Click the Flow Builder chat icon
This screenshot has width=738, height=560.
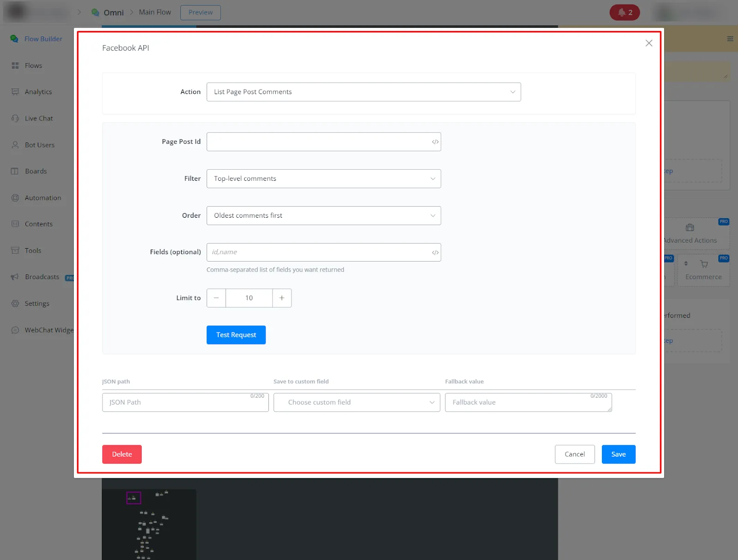pyautogui.click(x=15, y=39)
